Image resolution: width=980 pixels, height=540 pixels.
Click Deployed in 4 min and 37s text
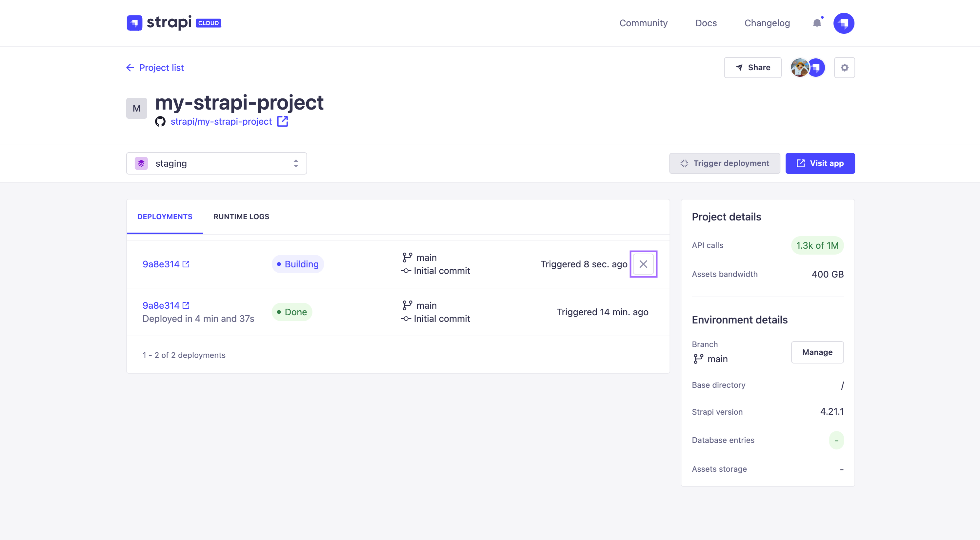(198, 319)
